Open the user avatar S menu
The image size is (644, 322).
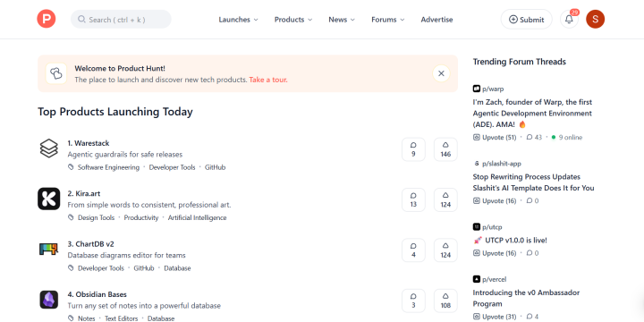click(x=595, y=20)
